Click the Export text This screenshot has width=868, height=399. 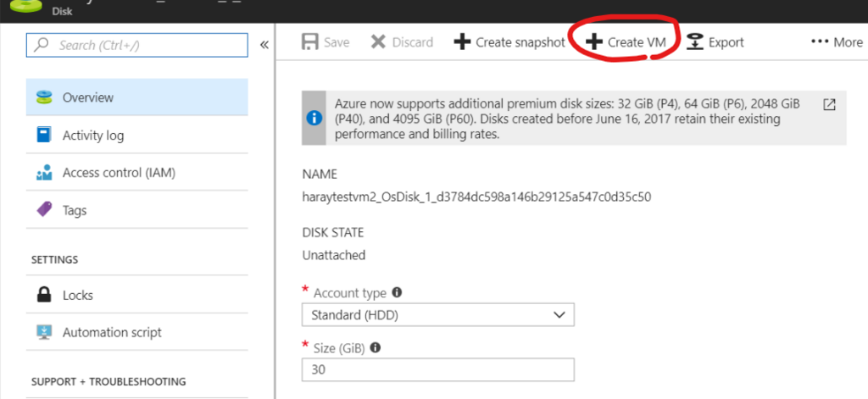(x=726, y=42)
